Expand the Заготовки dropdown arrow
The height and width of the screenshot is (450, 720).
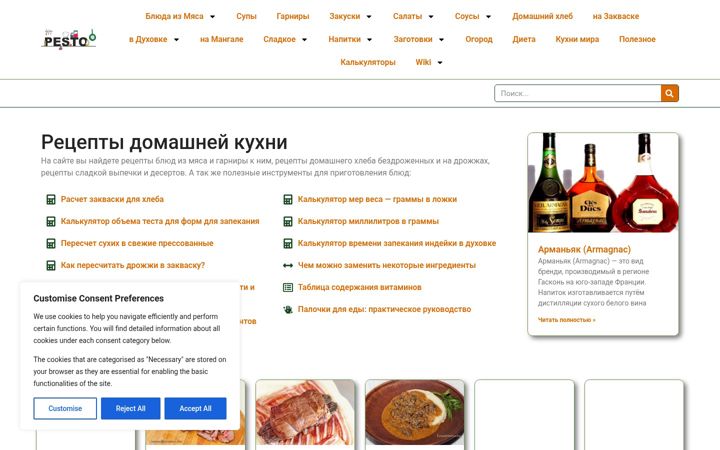point(441,39)
